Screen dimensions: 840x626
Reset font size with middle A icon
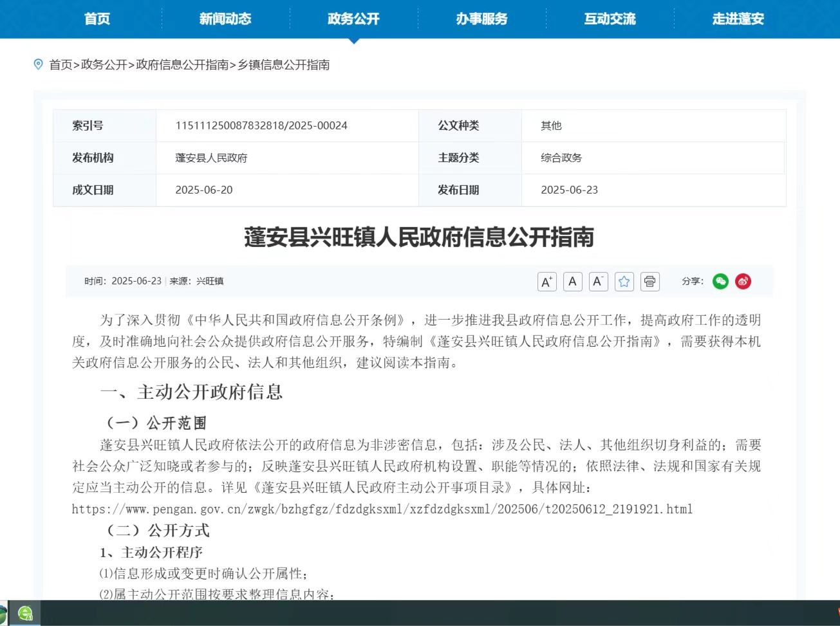click(572, 282)
